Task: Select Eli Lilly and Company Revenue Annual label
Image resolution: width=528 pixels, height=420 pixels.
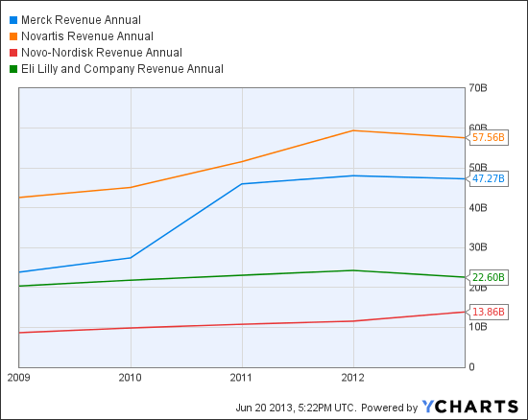Action: click(122, 69)
